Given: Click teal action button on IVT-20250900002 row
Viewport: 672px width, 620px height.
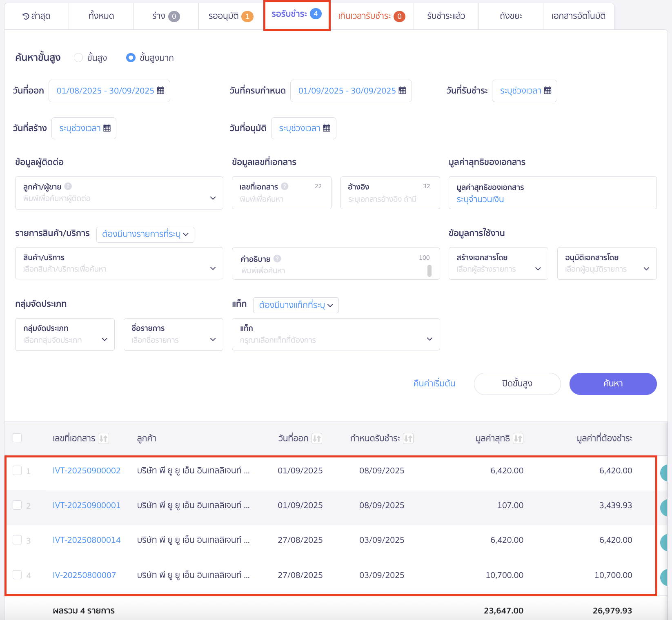Looking at the screenshot, I should 664,473.
